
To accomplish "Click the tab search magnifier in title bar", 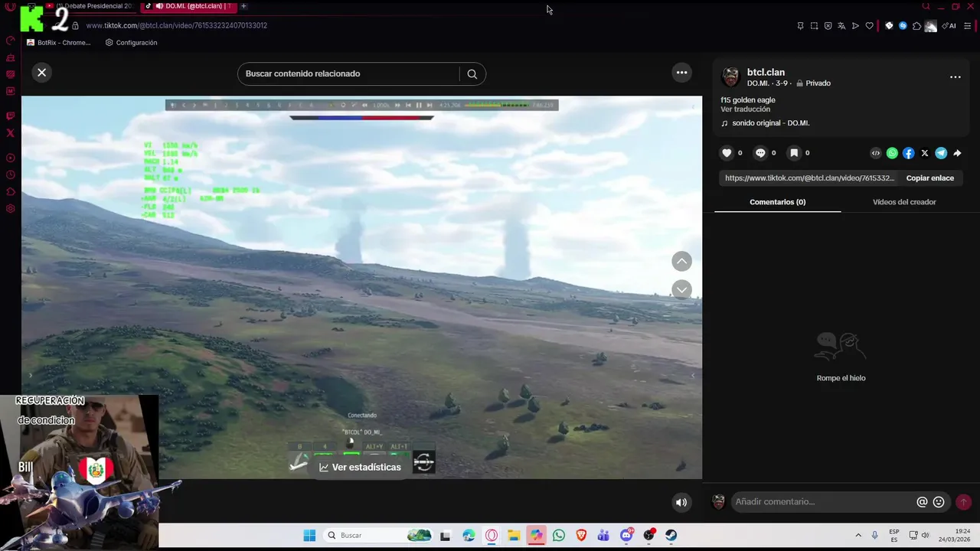I will click(x=926, y=6).
